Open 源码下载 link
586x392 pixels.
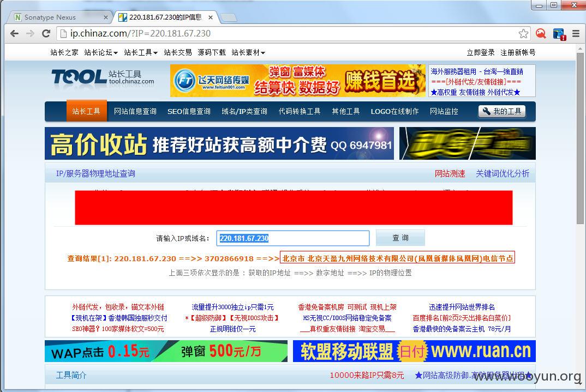click(x=212, y=52)
